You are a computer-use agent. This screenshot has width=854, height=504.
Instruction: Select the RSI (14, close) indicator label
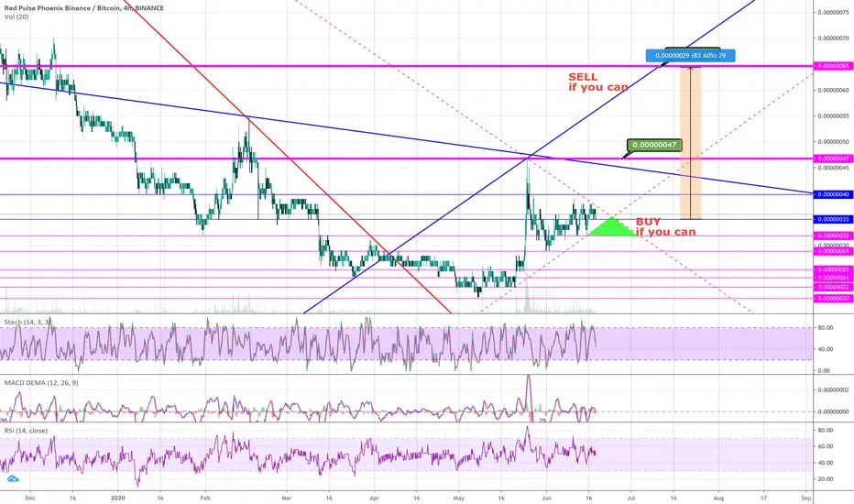27,431
